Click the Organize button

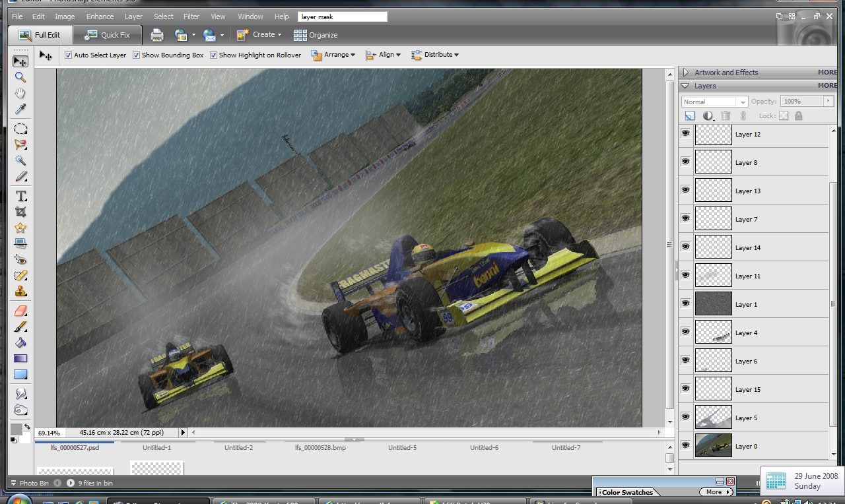[x=316, y=35]
